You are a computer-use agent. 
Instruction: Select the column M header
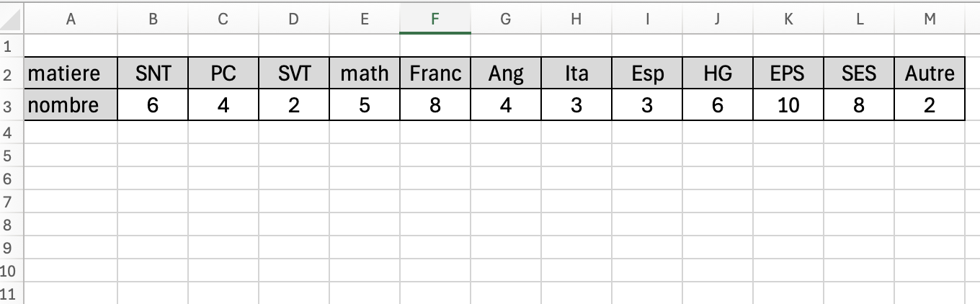click(x=930, y=19)
